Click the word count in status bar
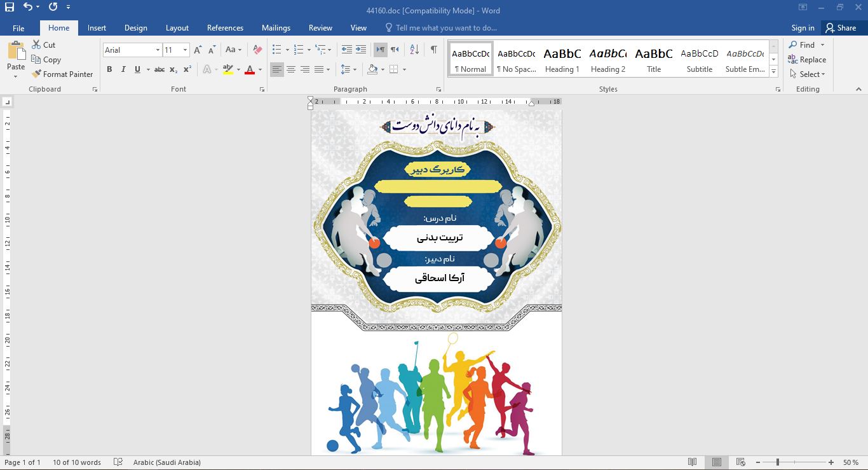 click(77, 462)
